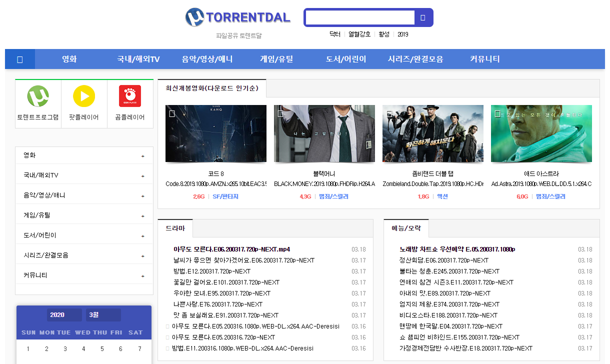Select the 예능/오락 tab
The width and height of the screenshot is (610, 364).
click(x=406, y=228)
